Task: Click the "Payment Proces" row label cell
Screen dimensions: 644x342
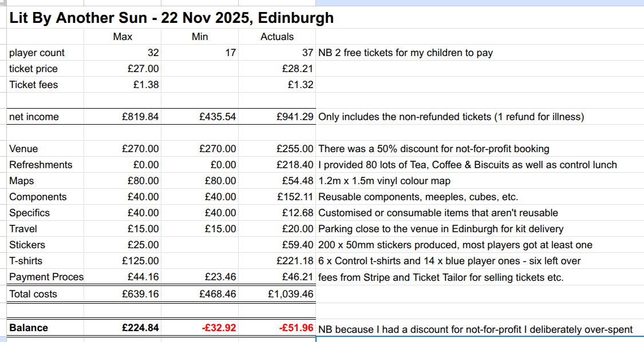Action: pyautogui.click(x=46, y=277)
